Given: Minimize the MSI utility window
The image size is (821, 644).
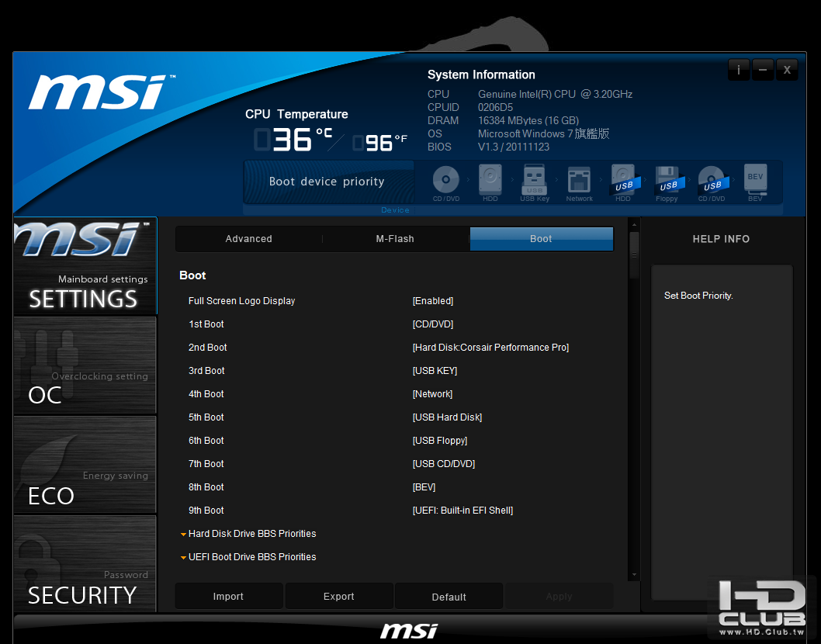Looking at the screenshot, I should click(x=763, y=70).
